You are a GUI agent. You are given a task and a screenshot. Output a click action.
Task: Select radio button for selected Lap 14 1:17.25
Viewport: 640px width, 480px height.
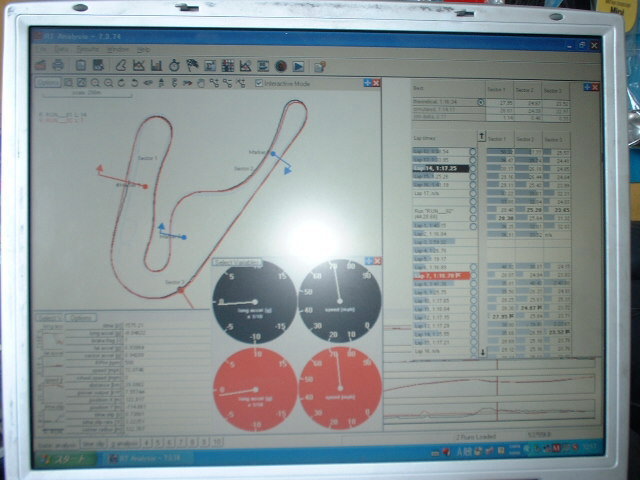pos(473,168)
